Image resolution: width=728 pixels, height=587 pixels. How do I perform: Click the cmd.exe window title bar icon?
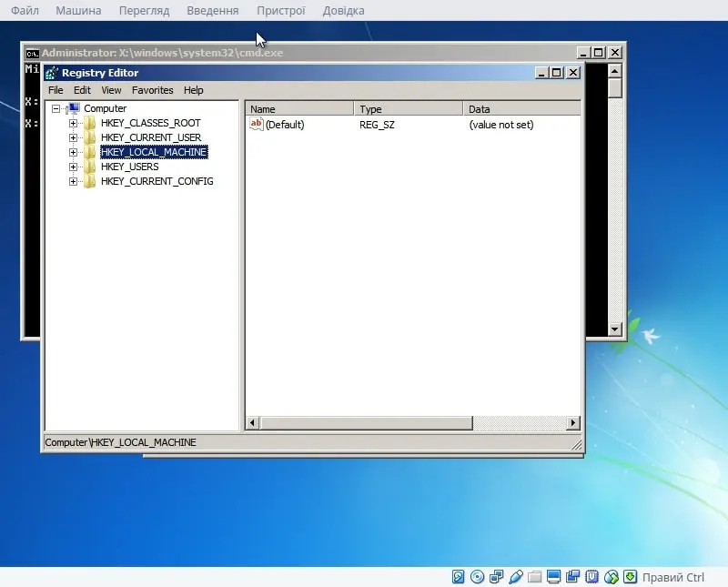tap(32, 54)
